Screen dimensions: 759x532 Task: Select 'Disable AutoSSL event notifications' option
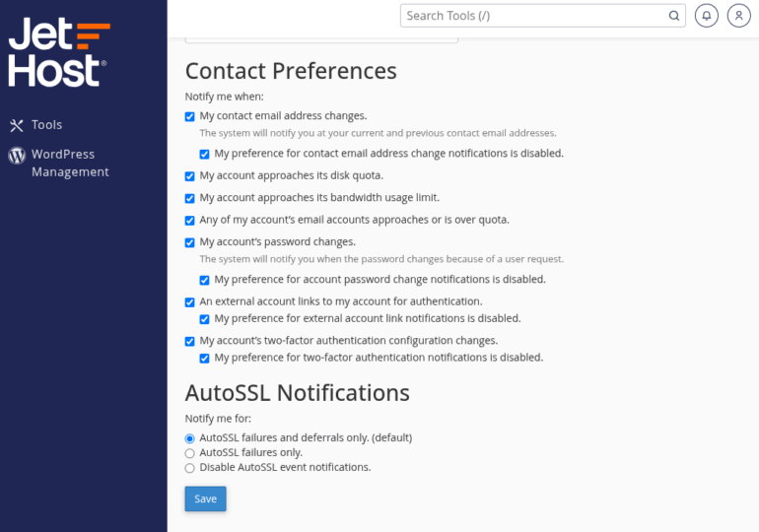pyautogui.click(x=190, y=468)
